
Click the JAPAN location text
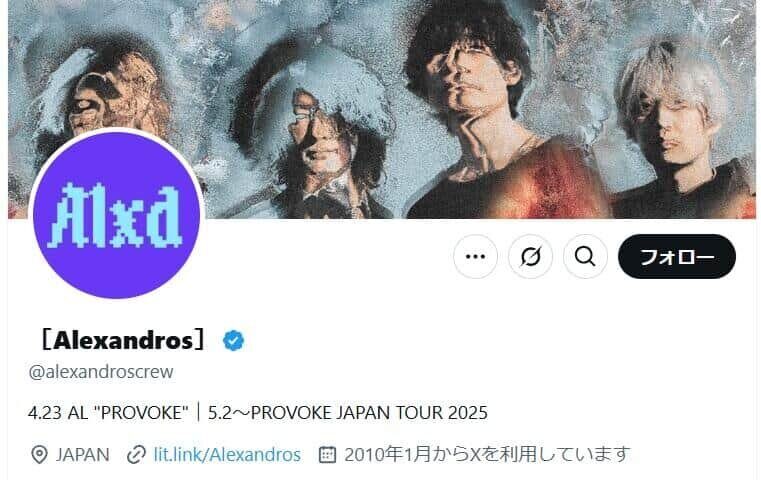(x=83, y=455)
